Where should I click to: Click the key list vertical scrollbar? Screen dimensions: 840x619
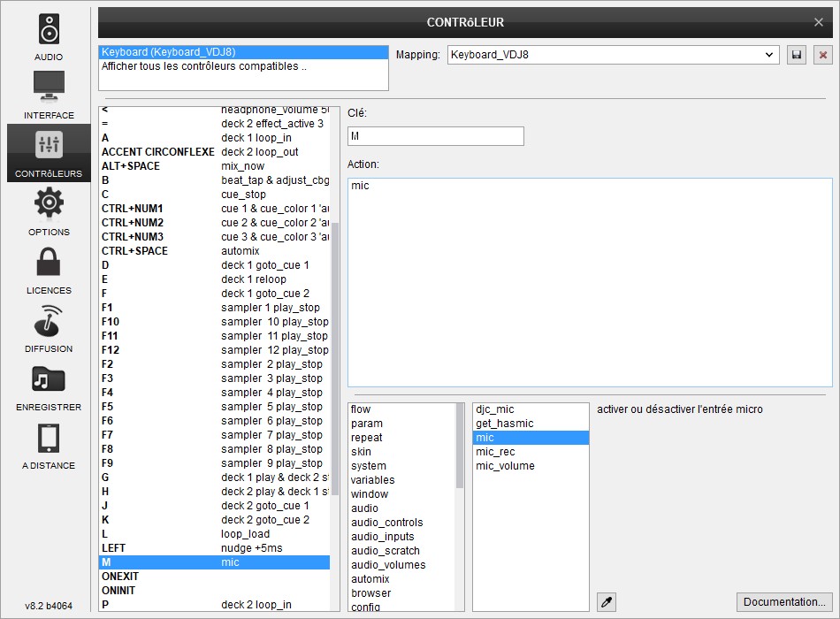click(x=335, y=358)
